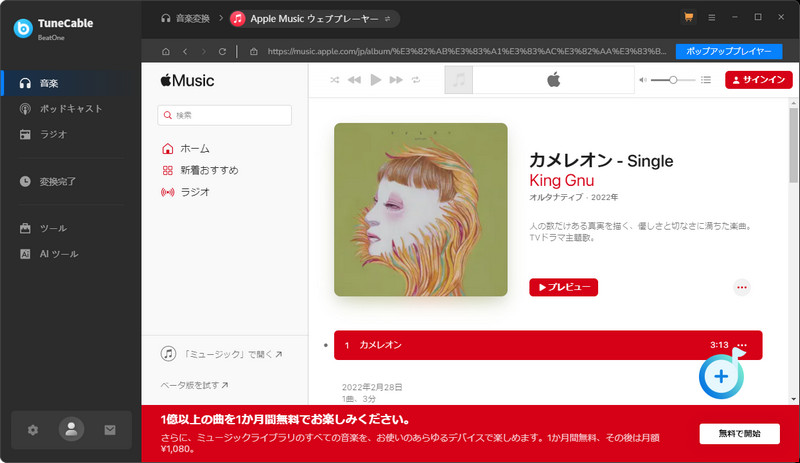Click the site lock icon
800x463 pixels.
click(253, 52)
